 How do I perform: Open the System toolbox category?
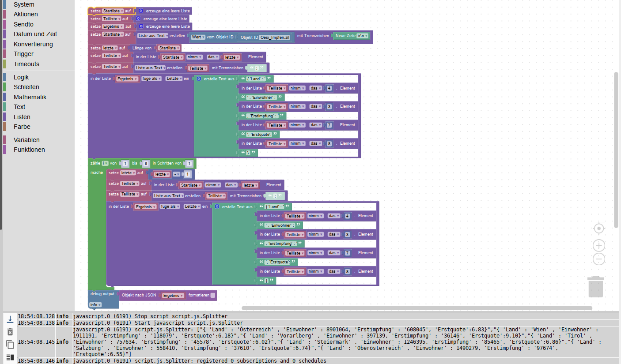point(24,4)
